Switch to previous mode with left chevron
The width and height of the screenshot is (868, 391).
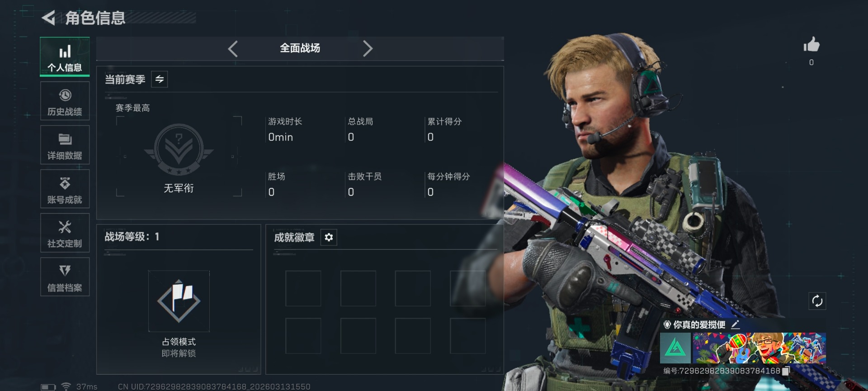(233, 48)
